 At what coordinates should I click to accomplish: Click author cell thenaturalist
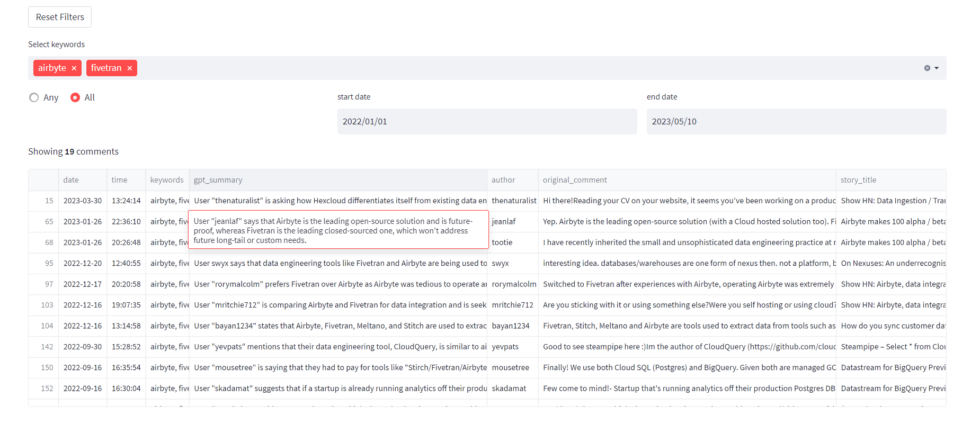513,201
